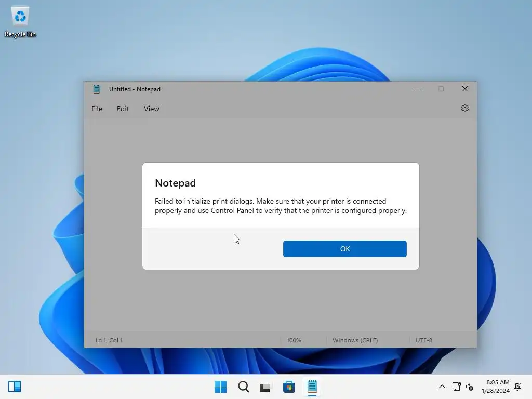Open the clock showing 8:05 AM
532x399 pixels.
(x=496, y=387)
